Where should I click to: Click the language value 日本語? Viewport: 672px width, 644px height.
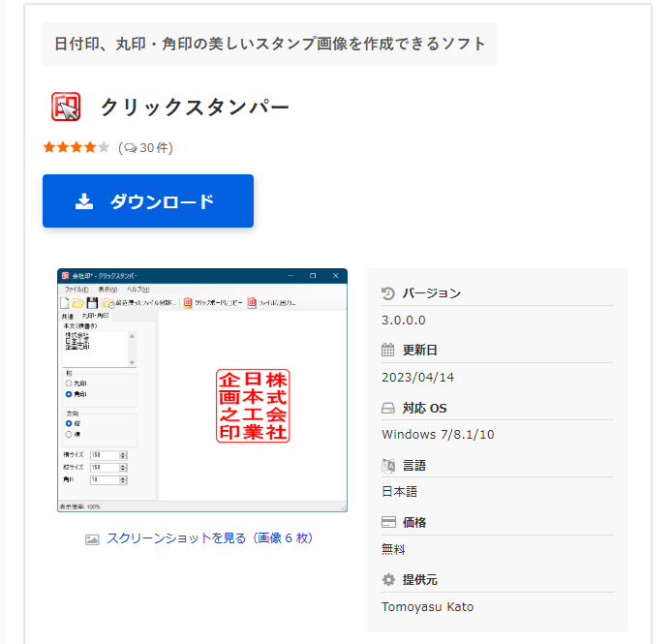tap(400, 491)
